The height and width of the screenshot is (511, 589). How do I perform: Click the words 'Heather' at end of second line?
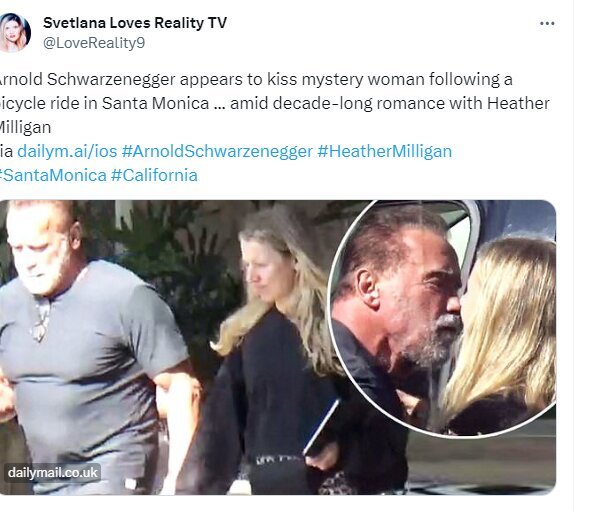click(518, 103)
